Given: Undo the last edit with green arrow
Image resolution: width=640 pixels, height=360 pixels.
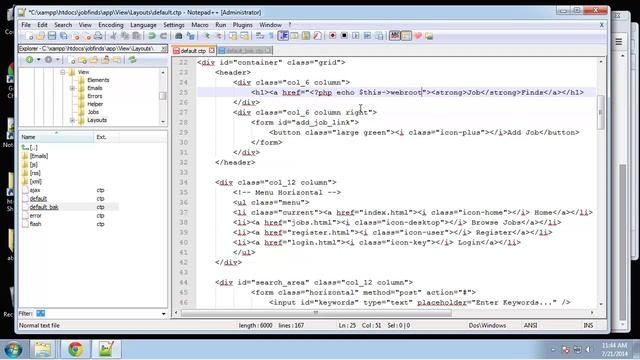Looking at the screenshot, I should (x=151, y=36).
